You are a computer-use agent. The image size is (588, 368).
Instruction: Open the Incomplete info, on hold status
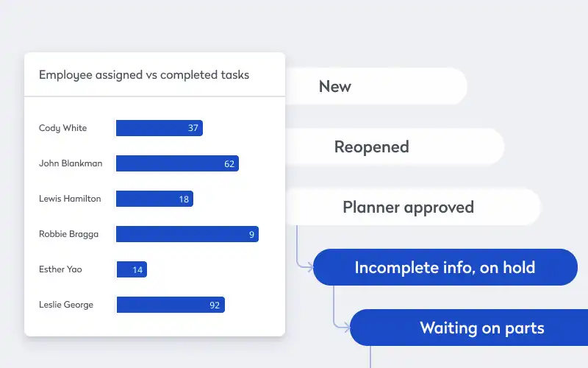click(x=445, y=267)
